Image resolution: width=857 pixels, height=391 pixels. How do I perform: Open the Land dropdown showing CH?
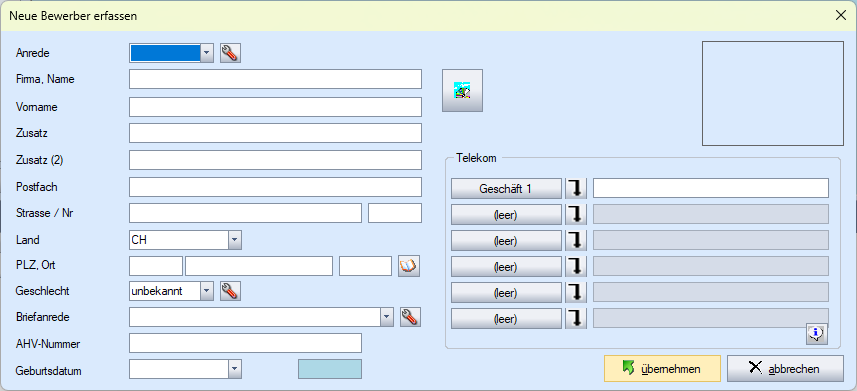[x=235, y=240]
